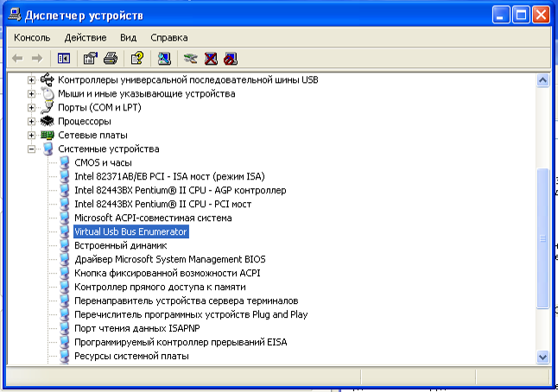Click the Back arrow toolbar button
The height and width of the screenshot is (392, 558).
[17, 59]
